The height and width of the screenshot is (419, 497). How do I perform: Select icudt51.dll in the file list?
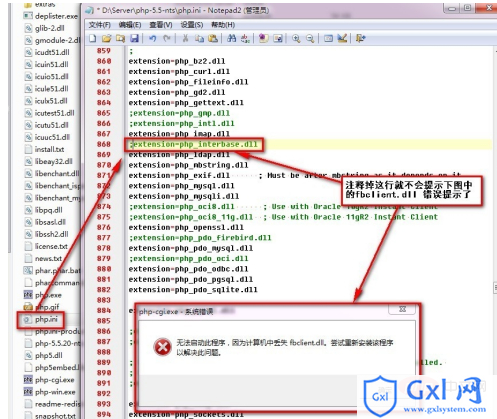pyautogui.click(x=52, y=52)
